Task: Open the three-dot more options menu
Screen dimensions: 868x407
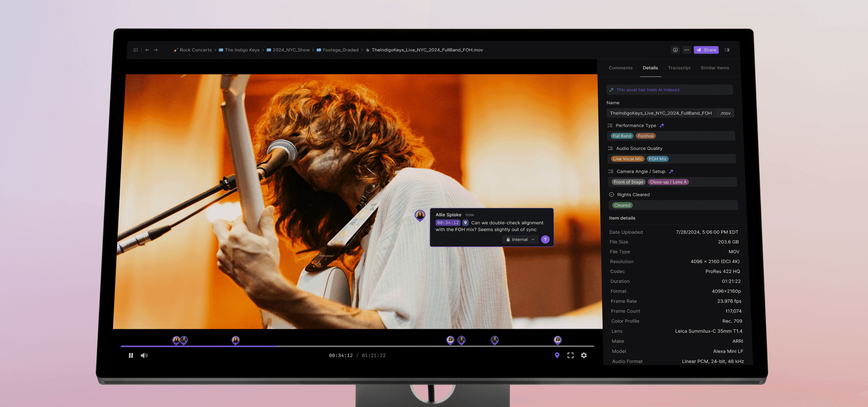Action: tap(687, 50)
